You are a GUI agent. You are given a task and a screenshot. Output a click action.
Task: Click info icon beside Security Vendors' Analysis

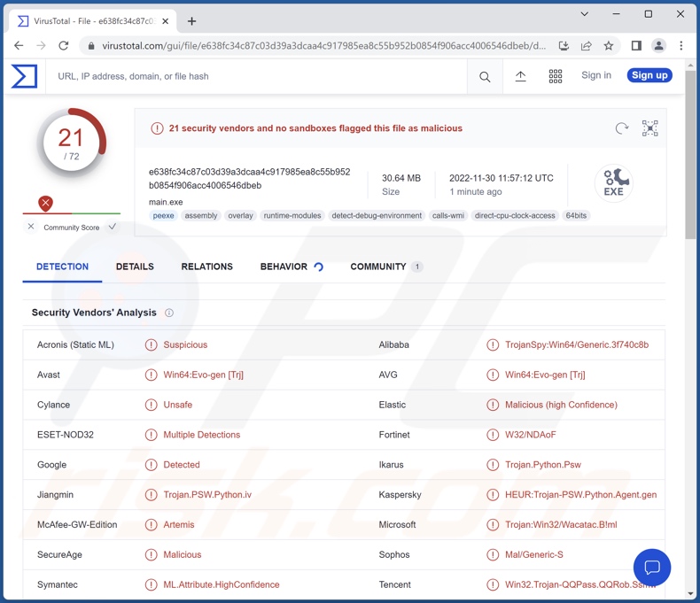[x=169, y=313]
